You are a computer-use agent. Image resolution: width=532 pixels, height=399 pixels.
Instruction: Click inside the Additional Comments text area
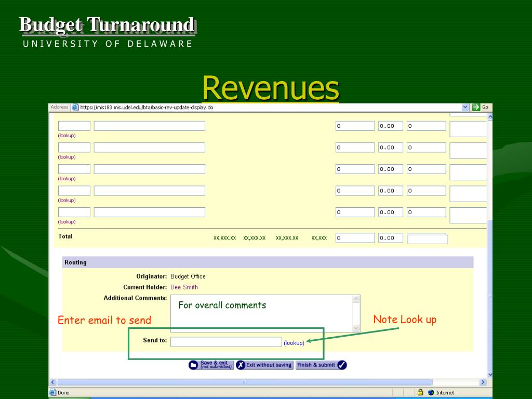click(262, 313)
